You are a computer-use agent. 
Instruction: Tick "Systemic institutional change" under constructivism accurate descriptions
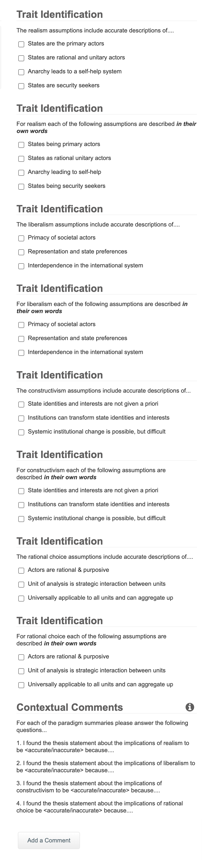21,432
